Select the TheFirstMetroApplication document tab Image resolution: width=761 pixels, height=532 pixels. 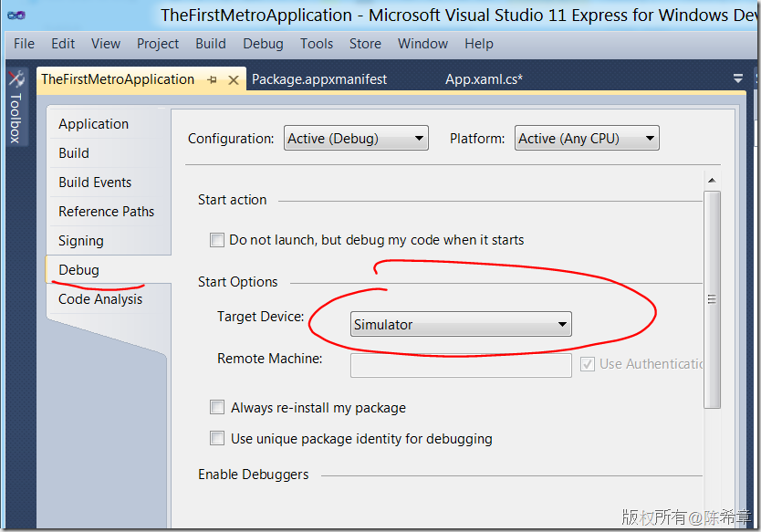pyautogui.click(x=118, y=79)
